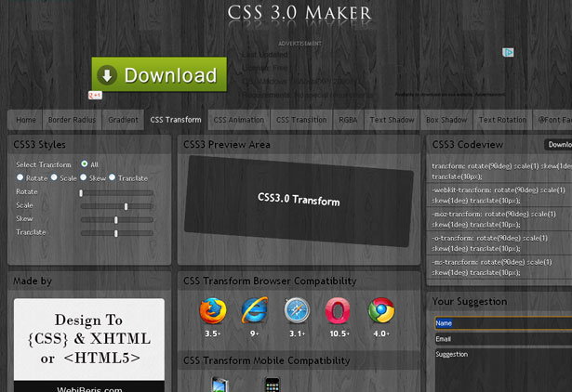This screenshot has height=392, width=572.
Task: Open the Border Radius tab
Action: 72,120
